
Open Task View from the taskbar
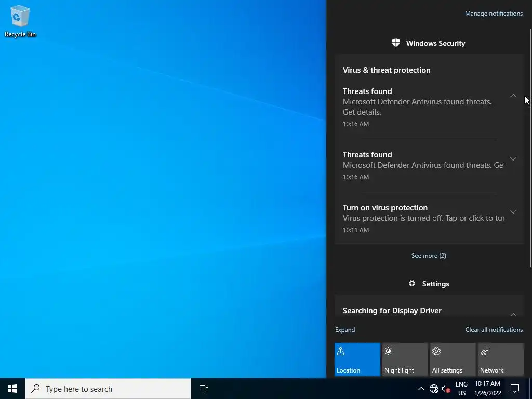click(203, 389)
